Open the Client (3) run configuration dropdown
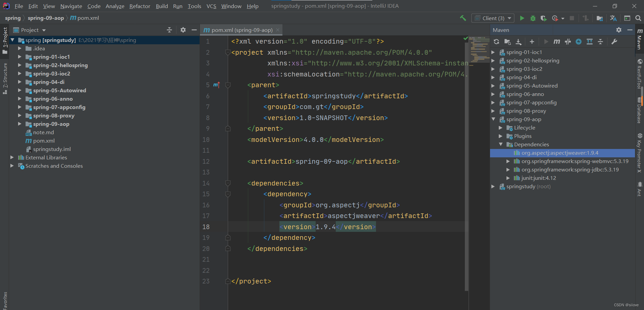Screen dimensions: 644x310 coord(493,18)
